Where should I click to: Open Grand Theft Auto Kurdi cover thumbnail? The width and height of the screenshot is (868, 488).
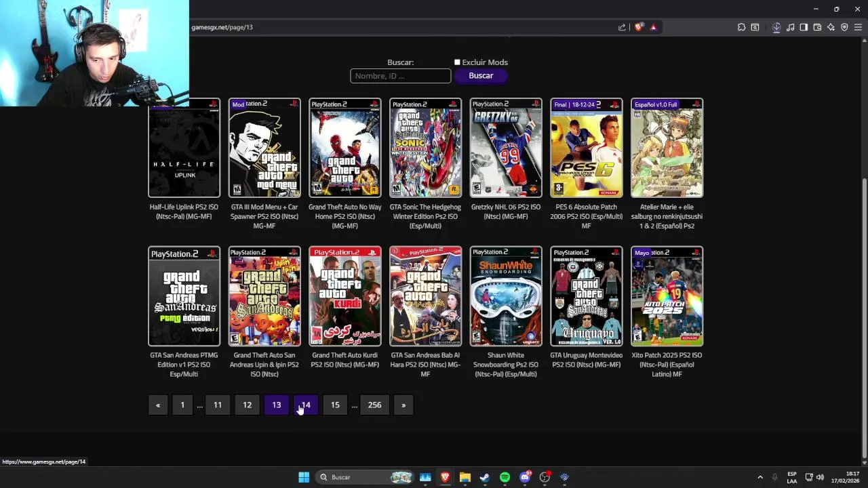(x=345, y=296)
